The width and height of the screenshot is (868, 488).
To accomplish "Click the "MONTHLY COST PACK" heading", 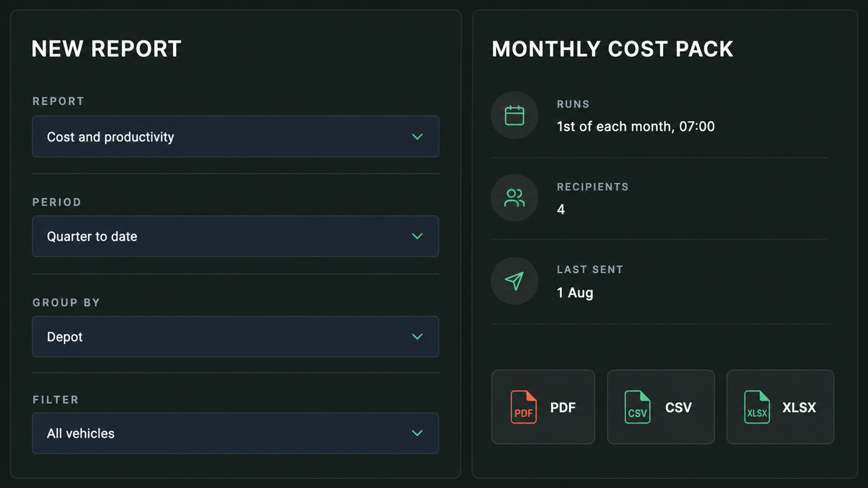I will click(x=612, y=49).
